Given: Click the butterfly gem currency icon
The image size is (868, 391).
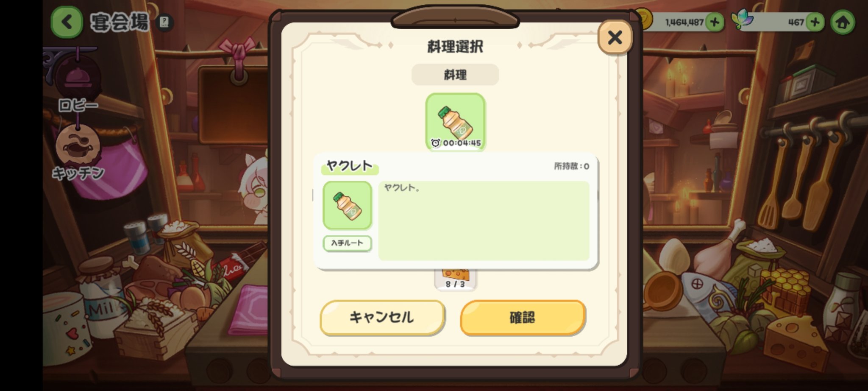Looking at the screenshot, I should click(742, 20).
